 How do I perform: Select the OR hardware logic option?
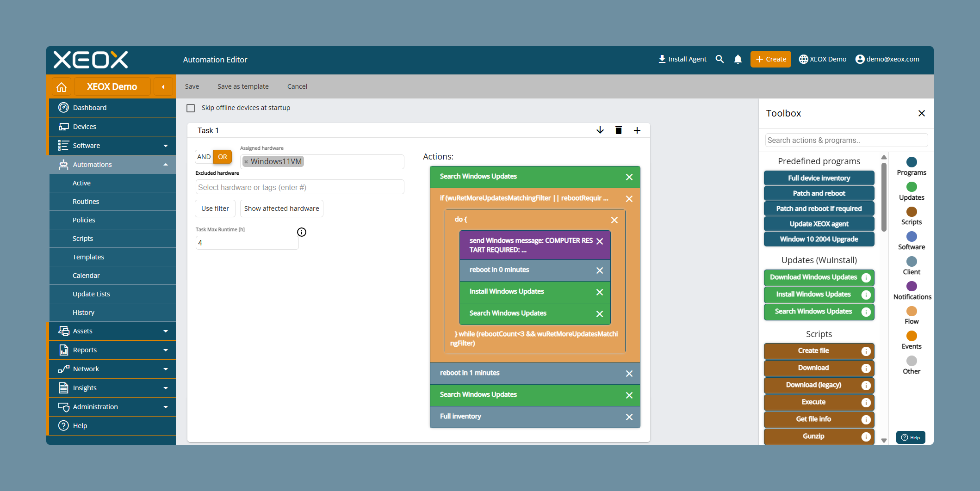pos(223,157)
